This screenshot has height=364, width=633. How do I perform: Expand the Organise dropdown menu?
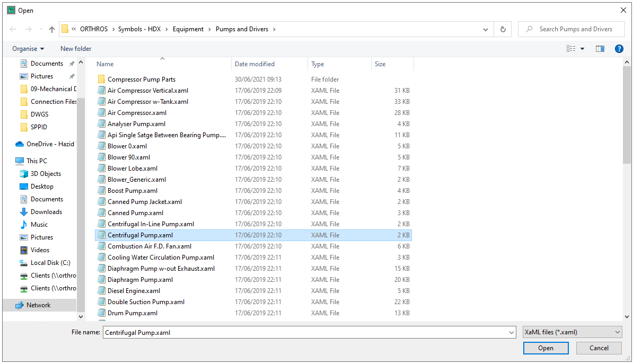[28, 49]
